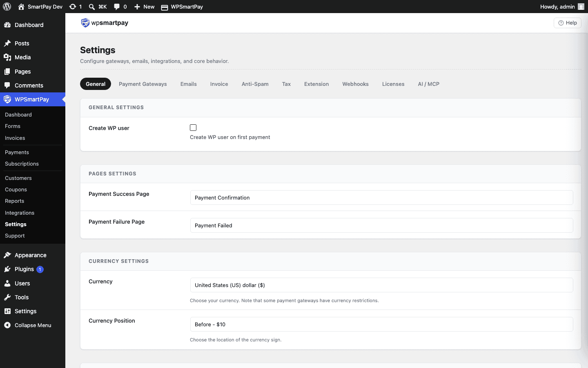
Task: Go to the Anti-Spam tab
Action: pos(255,84)
